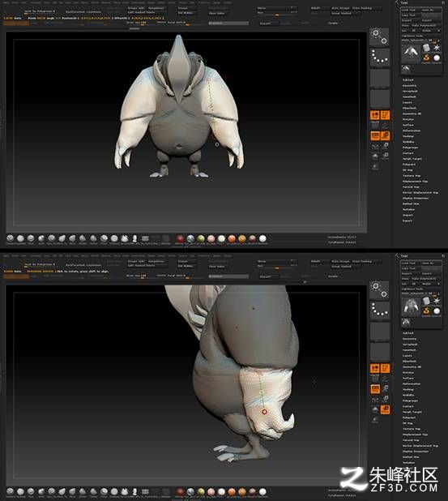Expand Masking sub-palette in upper window
The image size is (448, 501).
(408, 136)
